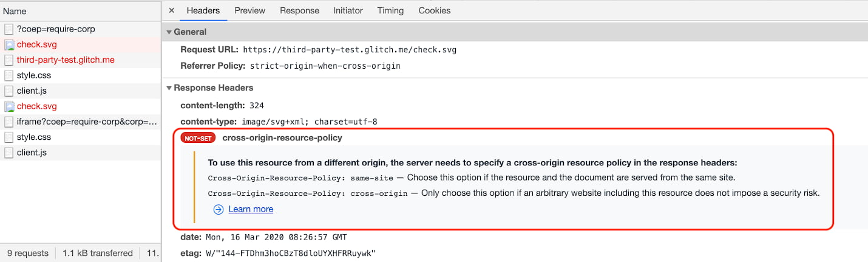The height and width of the screenshot is (262, 868).
Task: Open the Response tab
Action: [x=299, y=10]
